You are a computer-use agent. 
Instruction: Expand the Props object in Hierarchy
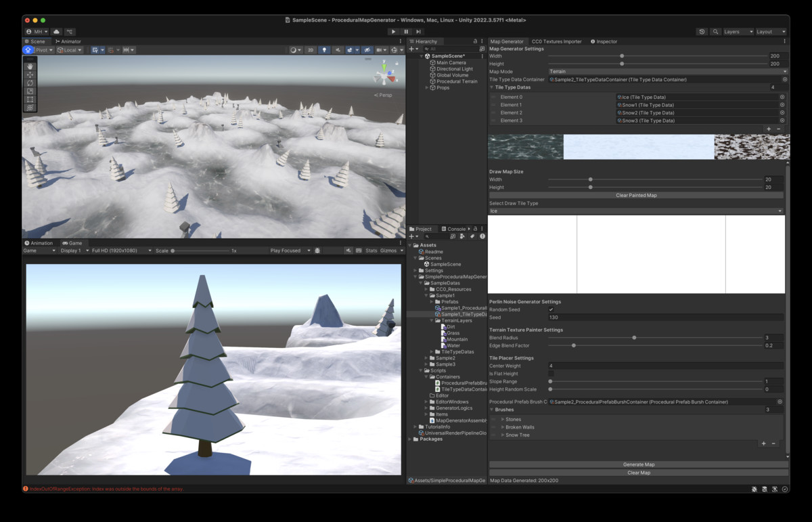point(427,88)
